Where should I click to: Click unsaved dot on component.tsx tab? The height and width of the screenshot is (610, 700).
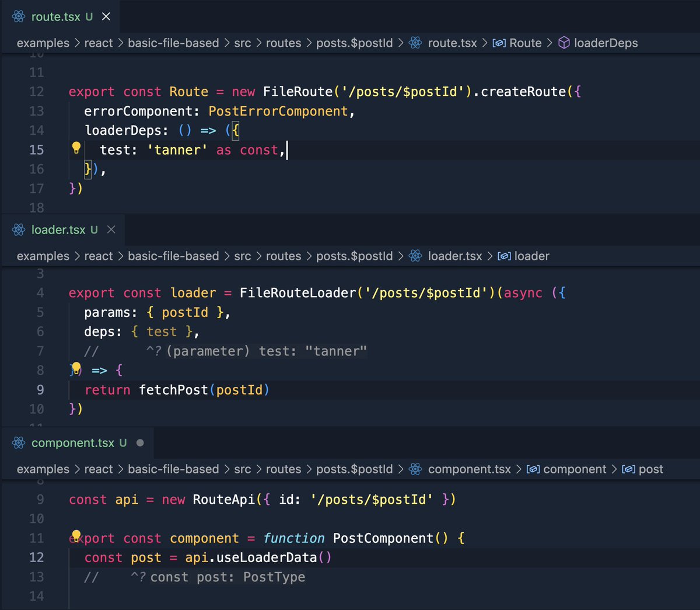(x=140, y=442)
